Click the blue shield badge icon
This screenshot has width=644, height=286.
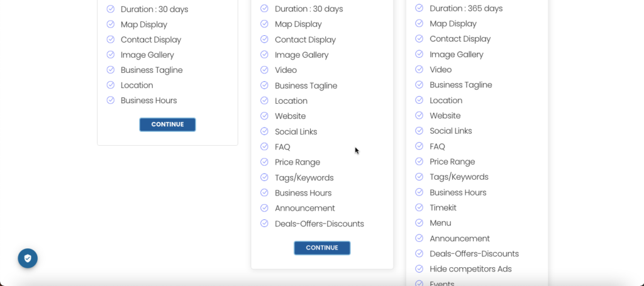(28, 258)
